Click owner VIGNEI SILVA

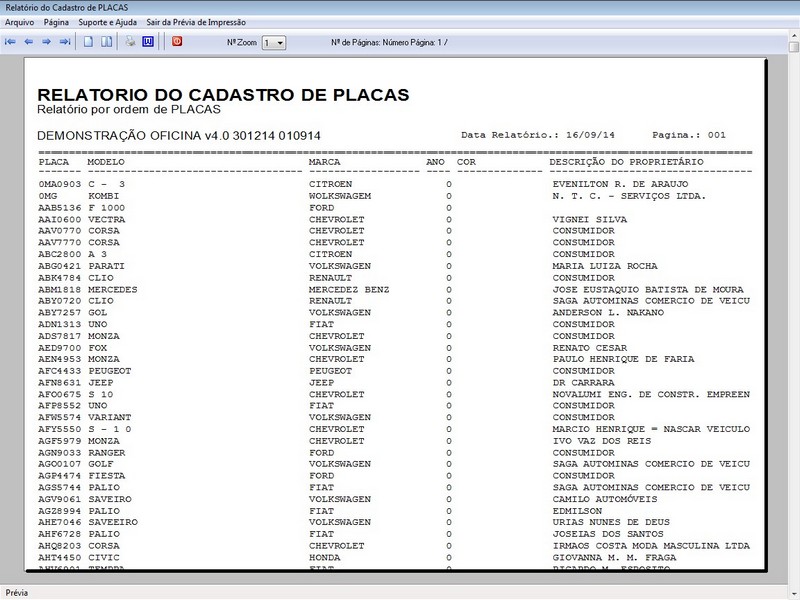(x=590, y=219)
